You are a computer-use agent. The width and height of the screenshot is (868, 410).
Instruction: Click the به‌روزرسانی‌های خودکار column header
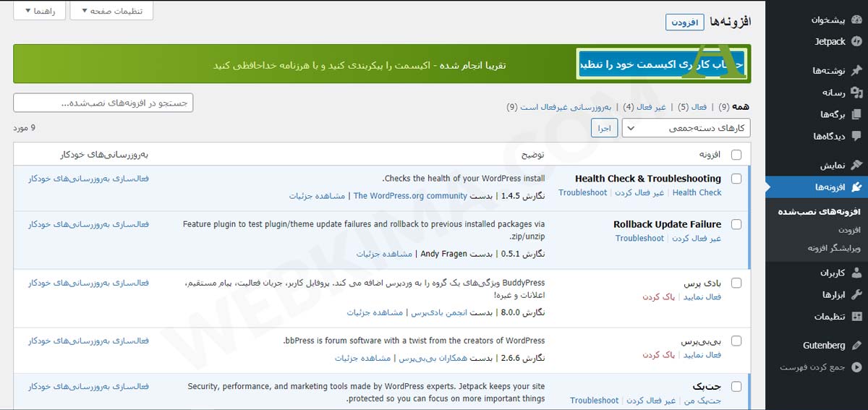104,155
